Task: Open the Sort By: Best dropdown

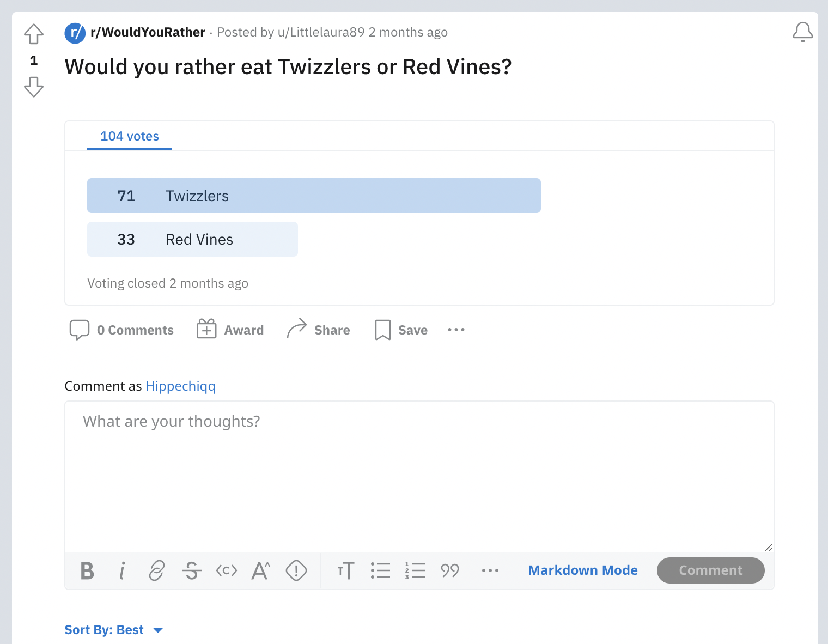Action: [113, 630]
